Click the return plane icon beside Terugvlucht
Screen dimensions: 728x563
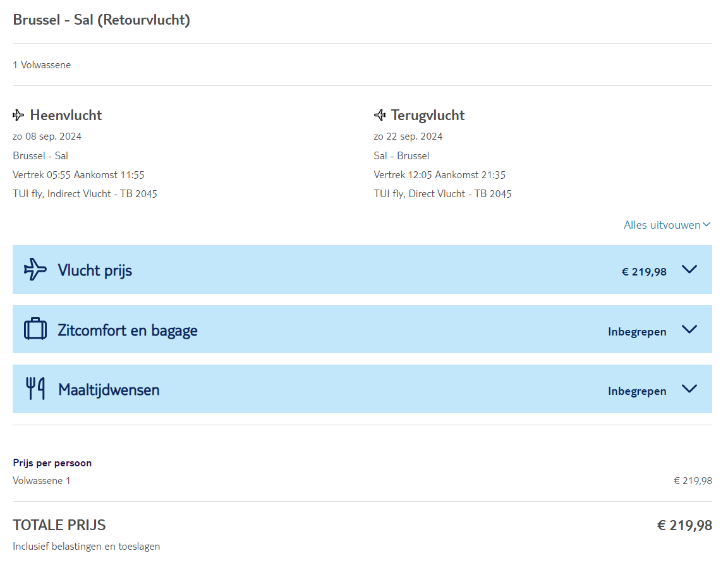tap(380, 116)
